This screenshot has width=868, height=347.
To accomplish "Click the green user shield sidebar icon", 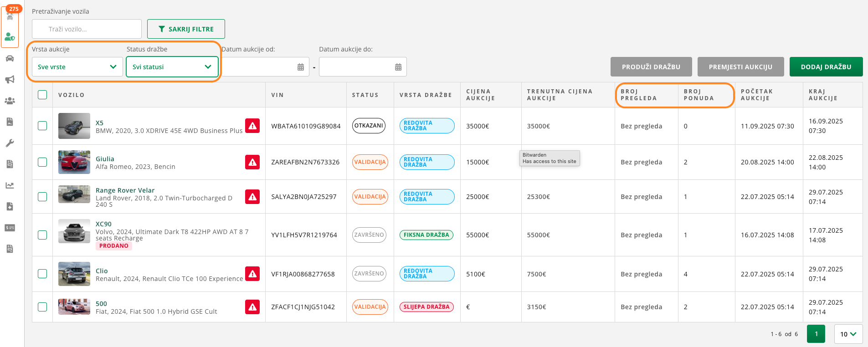I will point(10,37).
